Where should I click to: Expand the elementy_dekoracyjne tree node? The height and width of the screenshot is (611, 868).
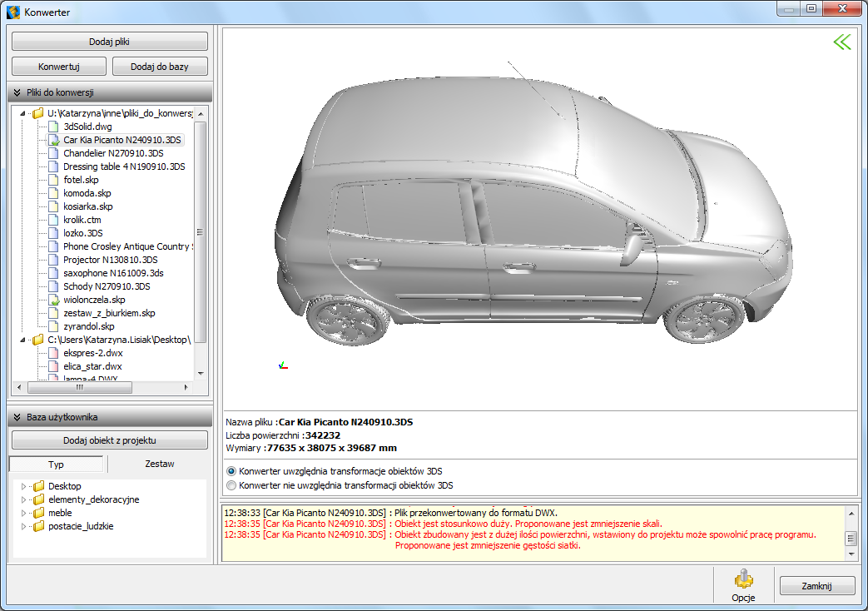(x=24, y=499)
